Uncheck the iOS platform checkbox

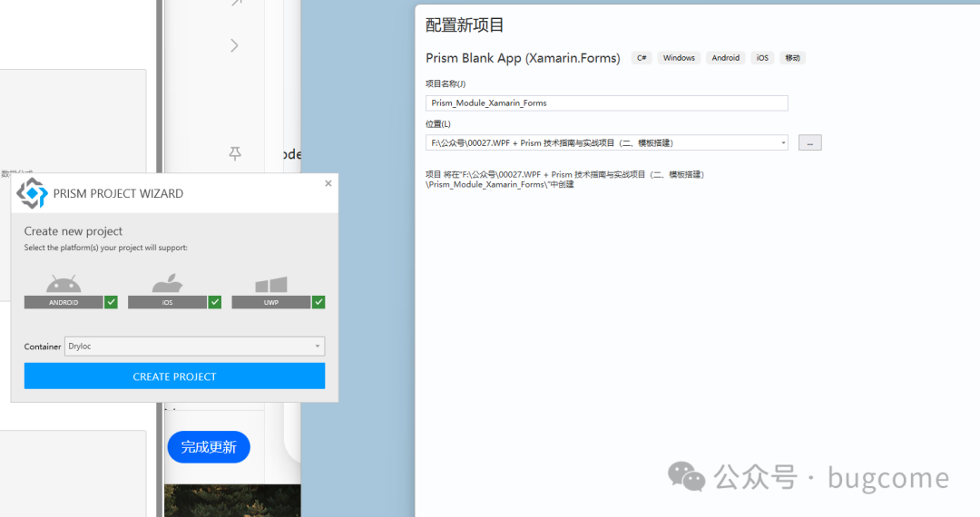[x=214, y=302]
